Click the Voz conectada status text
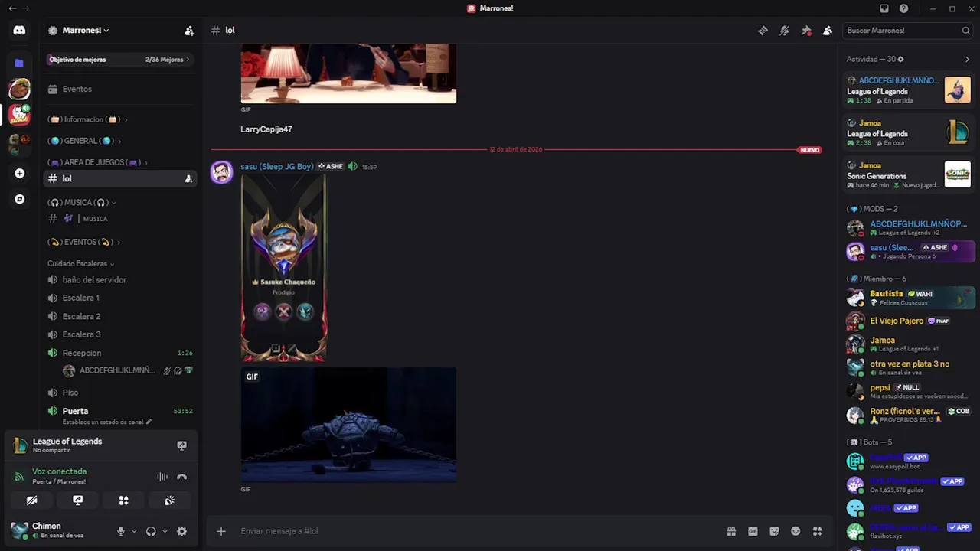 (59, 471)
